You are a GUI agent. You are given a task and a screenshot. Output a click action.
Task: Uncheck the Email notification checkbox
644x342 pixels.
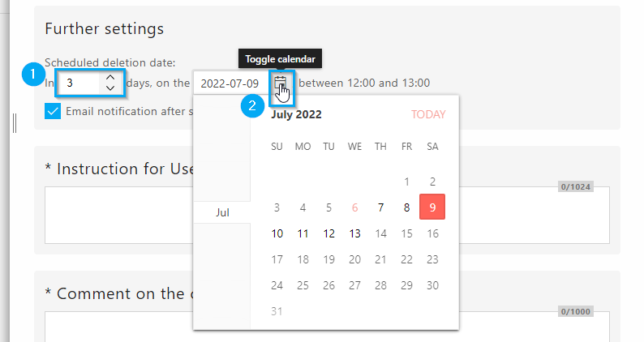point(53,111)
